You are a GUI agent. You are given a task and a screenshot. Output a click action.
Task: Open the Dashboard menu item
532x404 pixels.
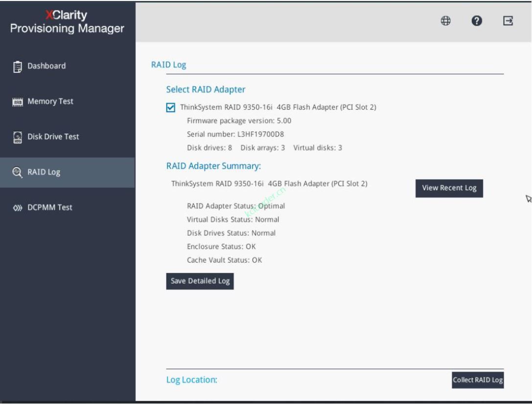(x=68, y=66)
